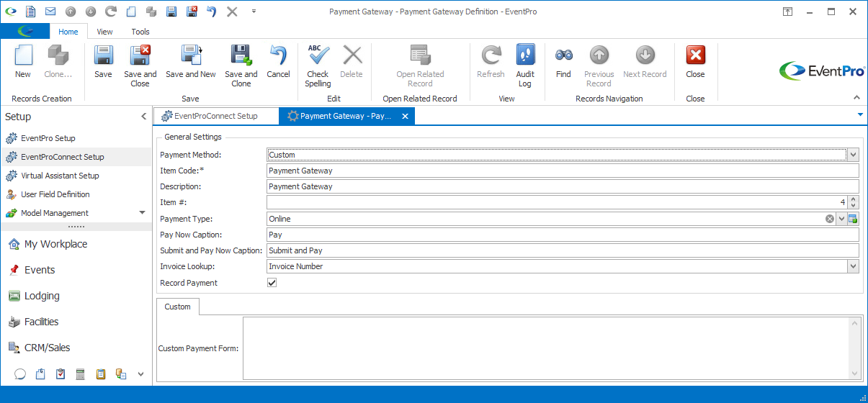Open the Invoice Lookup dropdown
The image size is (868, 403).
854,266
